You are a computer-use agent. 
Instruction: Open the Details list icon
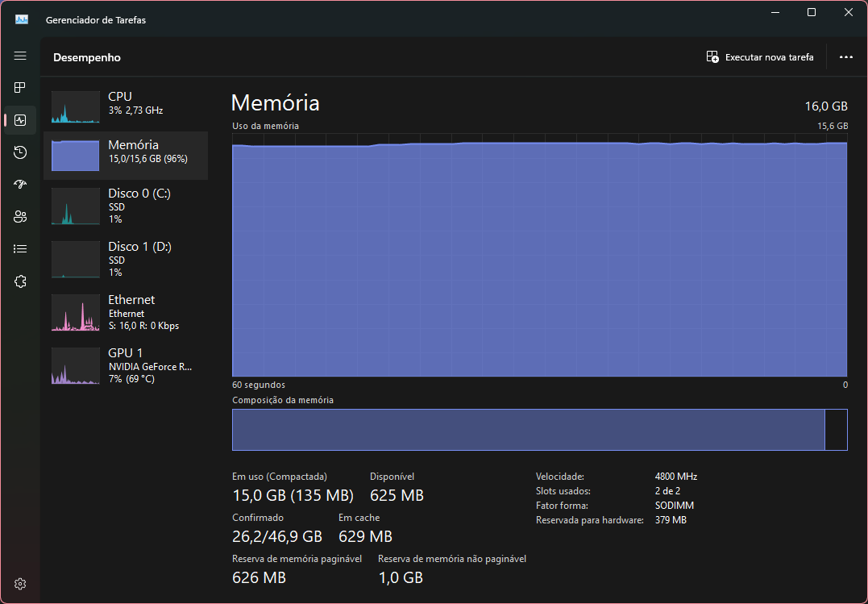(20, 249)
